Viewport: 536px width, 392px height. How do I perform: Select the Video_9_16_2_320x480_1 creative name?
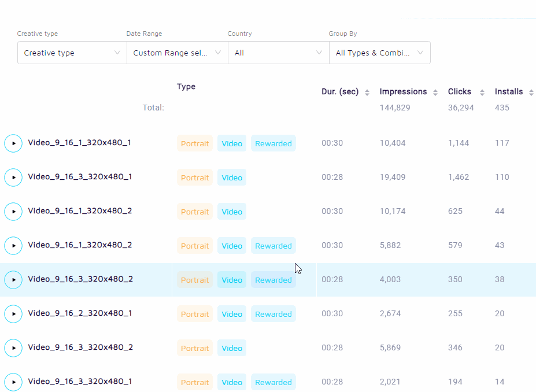[x=80, y=313]
